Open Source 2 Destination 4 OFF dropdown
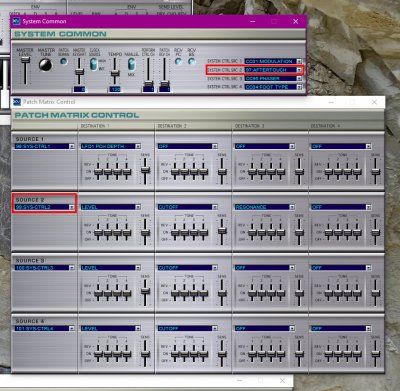Image resolution: width=400 pixels, height=391 pixels. click(x=341, y=207)
